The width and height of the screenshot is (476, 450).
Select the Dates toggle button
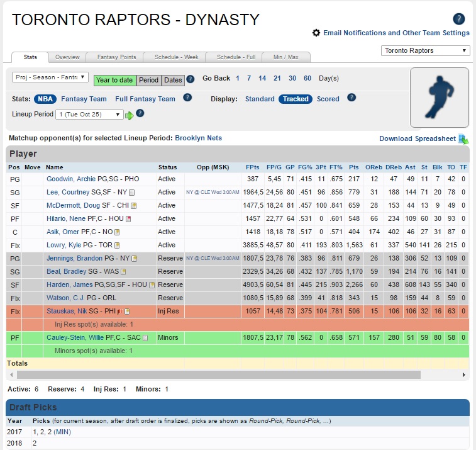173,80
